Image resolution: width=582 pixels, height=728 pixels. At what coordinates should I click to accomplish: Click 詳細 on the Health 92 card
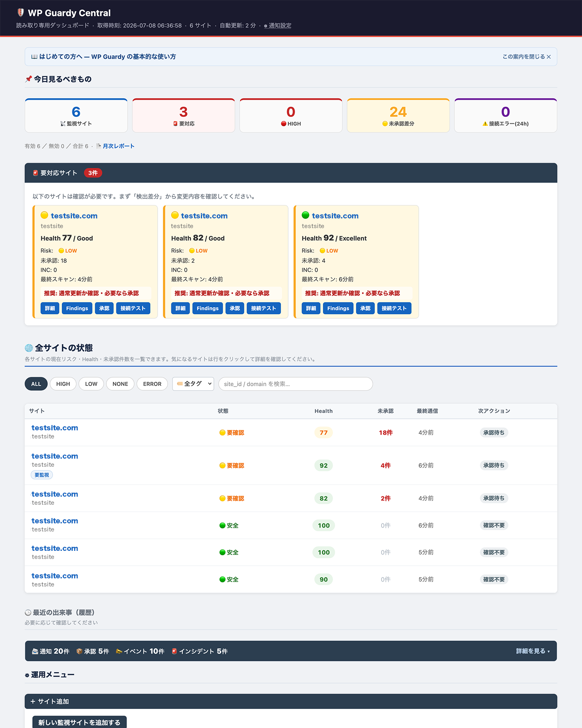311,308
